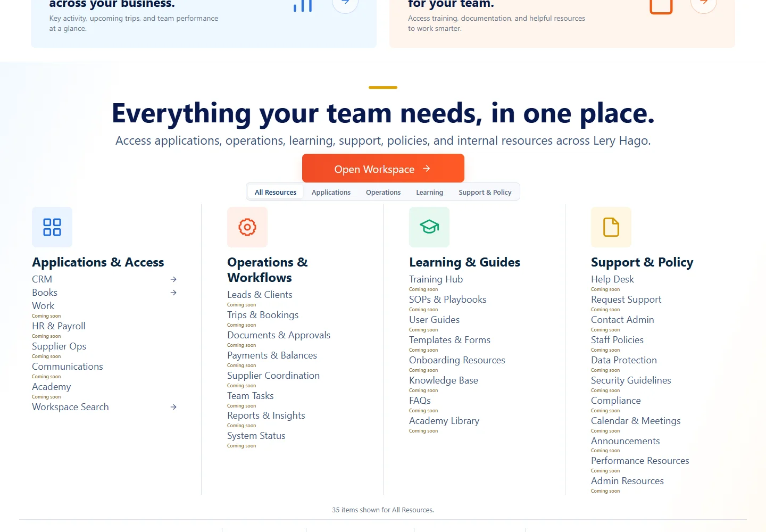Click the Communications item
766x532 pixels.
[68, 367]
